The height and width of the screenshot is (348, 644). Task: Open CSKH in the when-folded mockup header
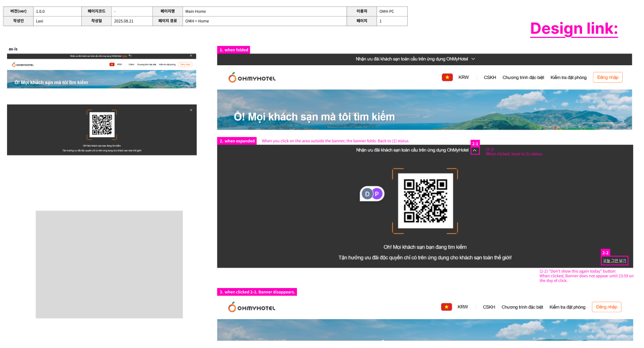[x=490, y=78]
